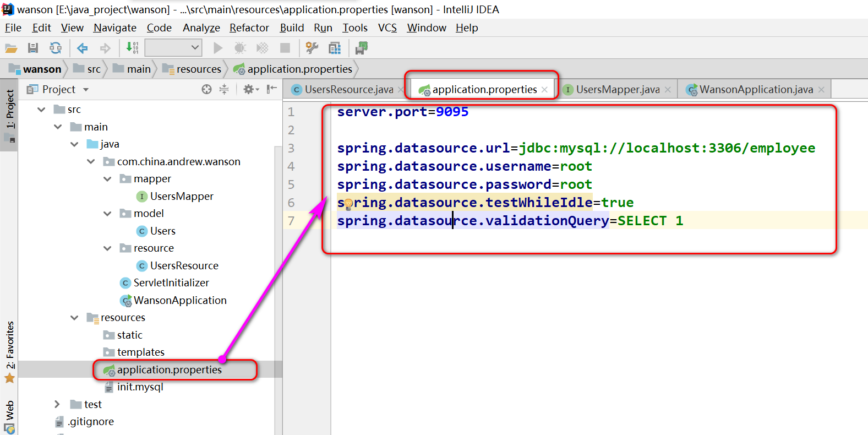This screenshot has width=868, height=435.
Task: Open the Build menu
Action: 292,28
